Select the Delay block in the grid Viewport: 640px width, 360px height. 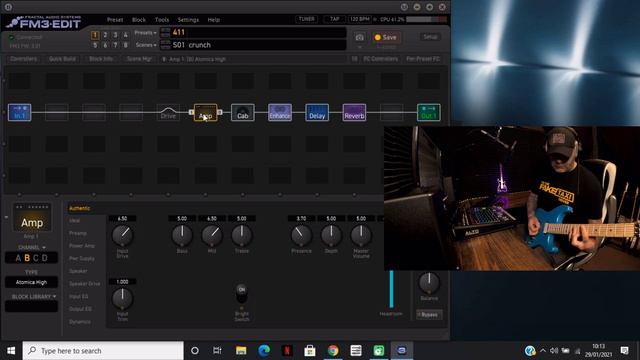click(317, 112)
